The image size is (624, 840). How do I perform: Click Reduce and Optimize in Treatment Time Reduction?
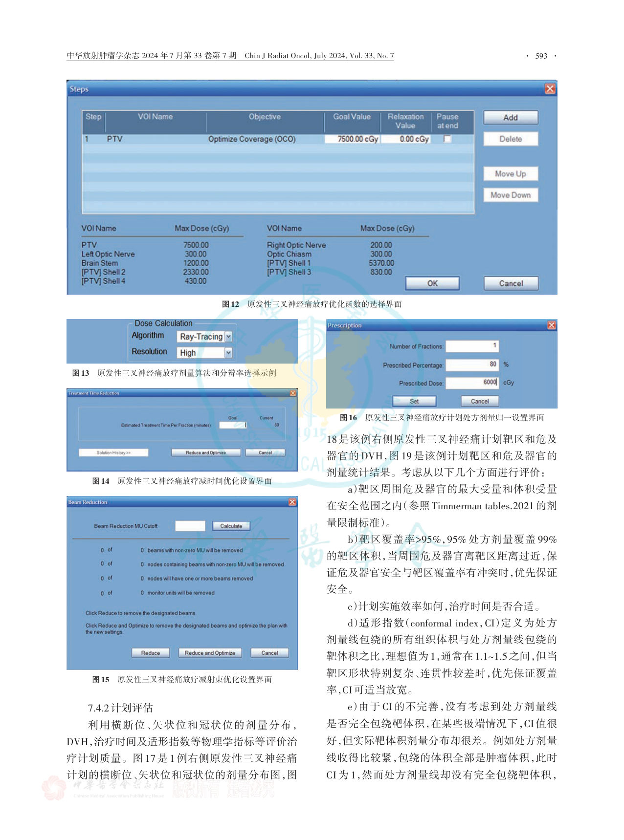click(x=206, y=453)
